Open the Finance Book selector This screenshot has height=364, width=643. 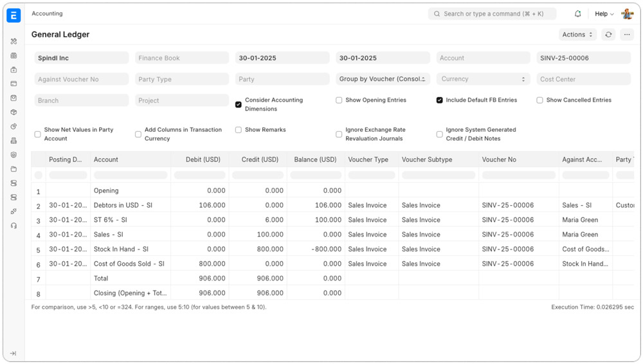pyautogui.click(x=182, y=58)
